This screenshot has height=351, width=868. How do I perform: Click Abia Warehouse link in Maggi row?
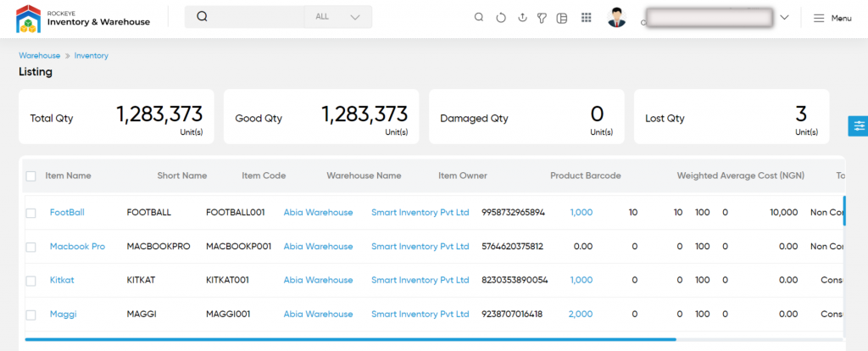tap(318, 314)
